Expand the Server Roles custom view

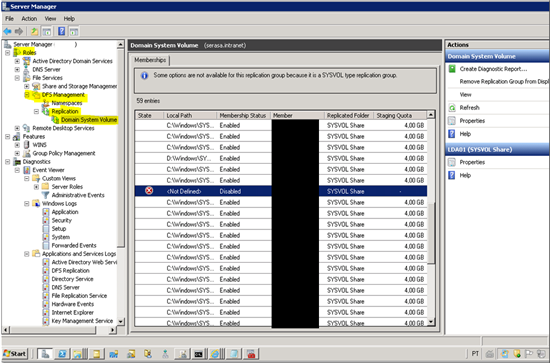point(36,187)
